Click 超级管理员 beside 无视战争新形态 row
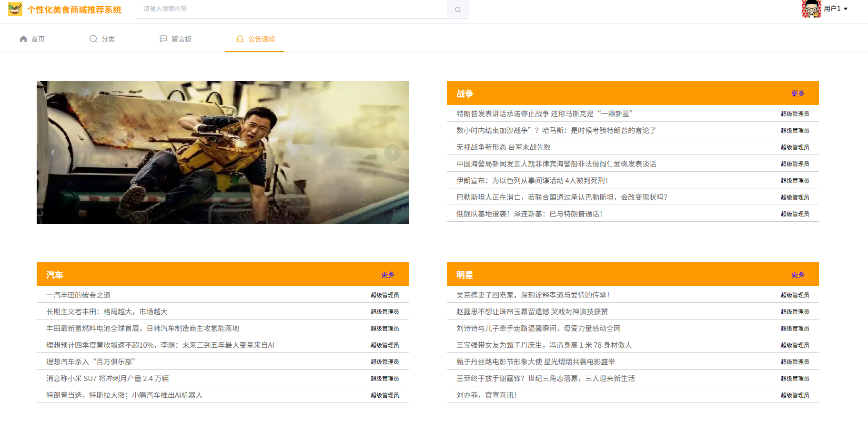 tap(795, 147)
